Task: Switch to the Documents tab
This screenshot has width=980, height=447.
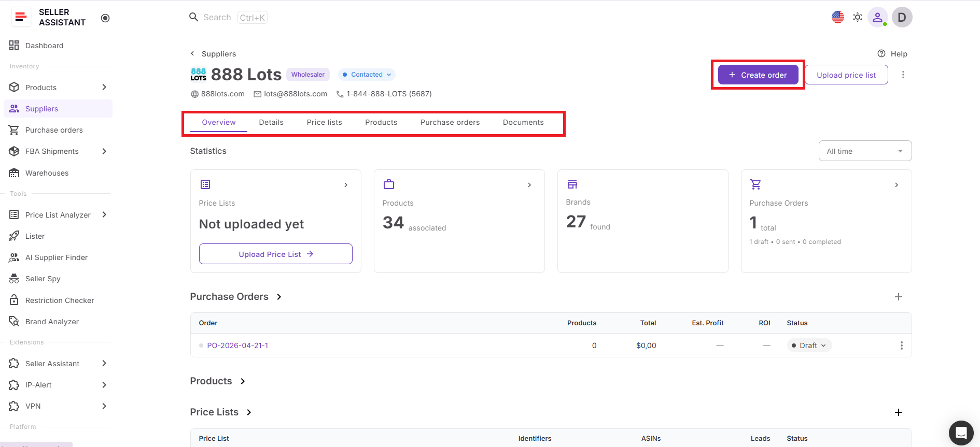Action: [523, 122]
